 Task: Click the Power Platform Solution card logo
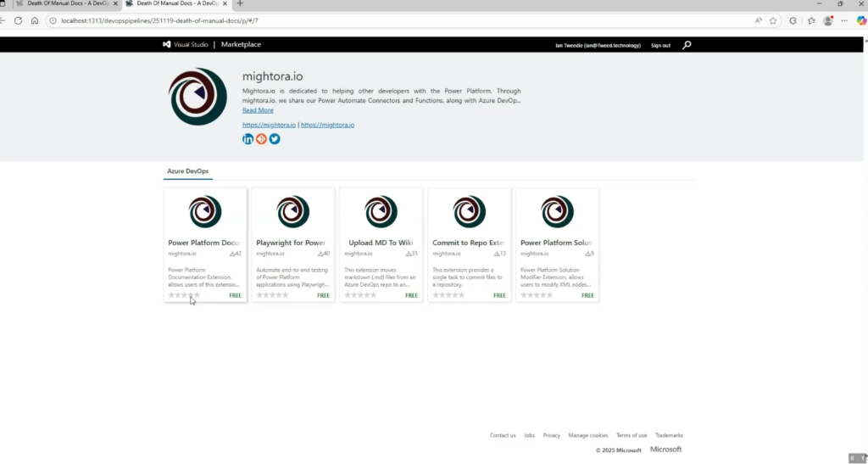pos(557,211)
